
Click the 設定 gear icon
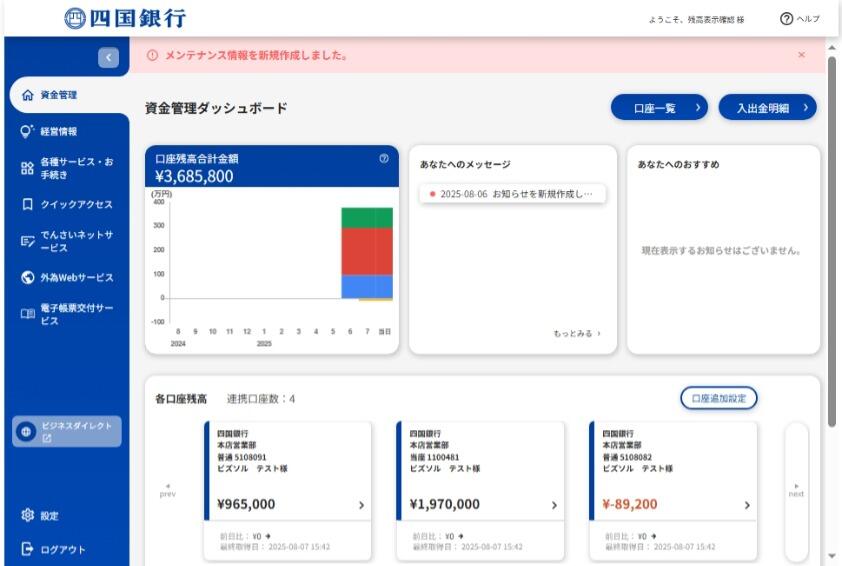pyautogui.click(x=27, y=516)
